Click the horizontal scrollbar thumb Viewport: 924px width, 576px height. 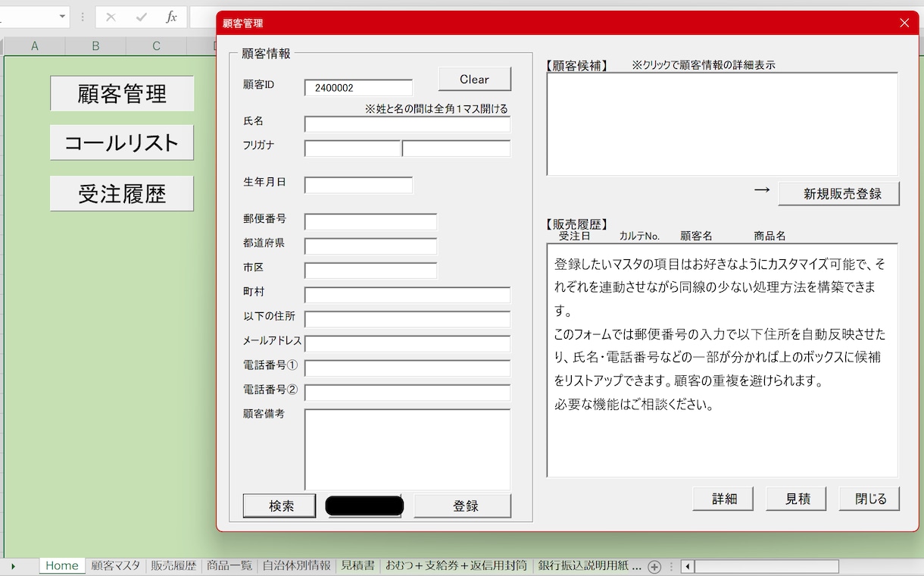[x=766, y=566]
